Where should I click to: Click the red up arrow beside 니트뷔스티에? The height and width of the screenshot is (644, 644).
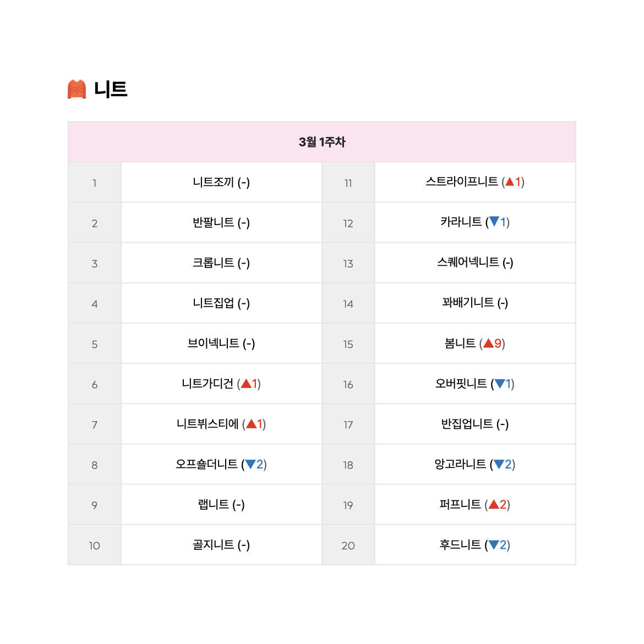coord(252,424)
